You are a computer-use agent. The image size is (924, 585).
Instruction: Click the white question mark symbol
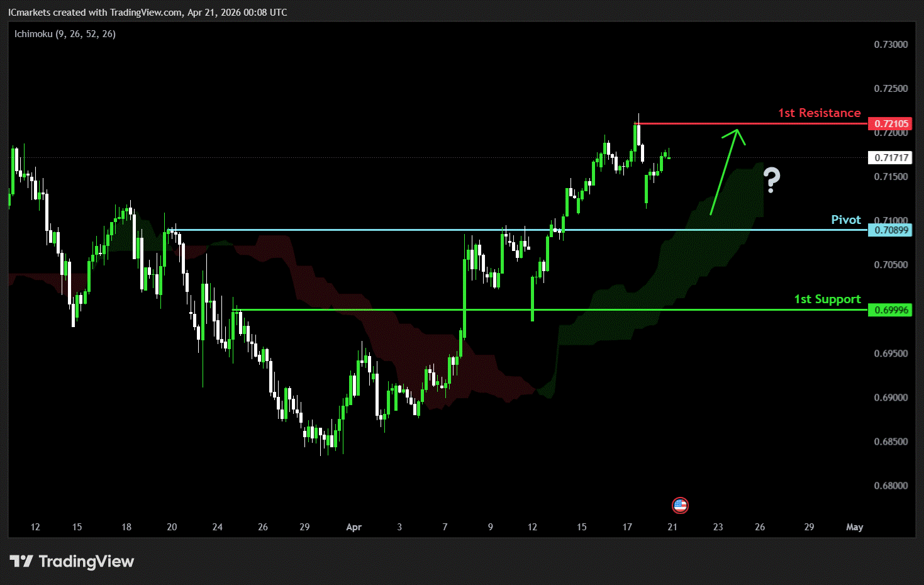(x=772, y=181)
